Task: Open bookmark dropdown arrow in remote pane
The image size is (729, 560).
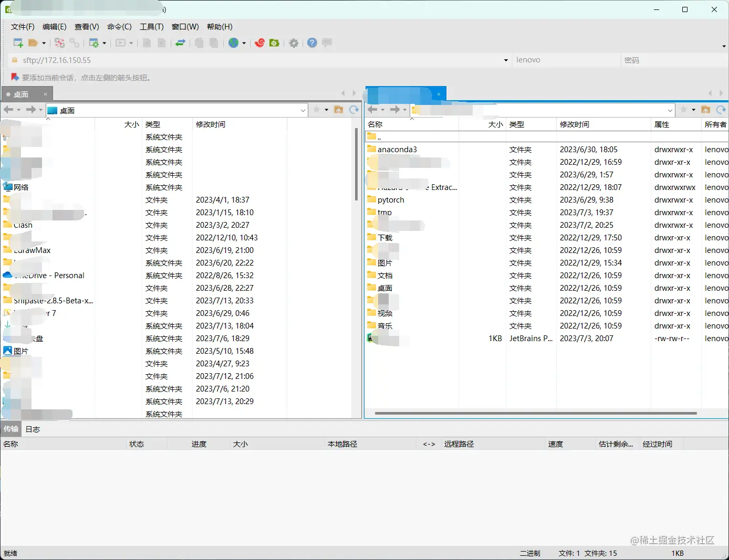Action: pyautogui.click(x=694, y=110)
